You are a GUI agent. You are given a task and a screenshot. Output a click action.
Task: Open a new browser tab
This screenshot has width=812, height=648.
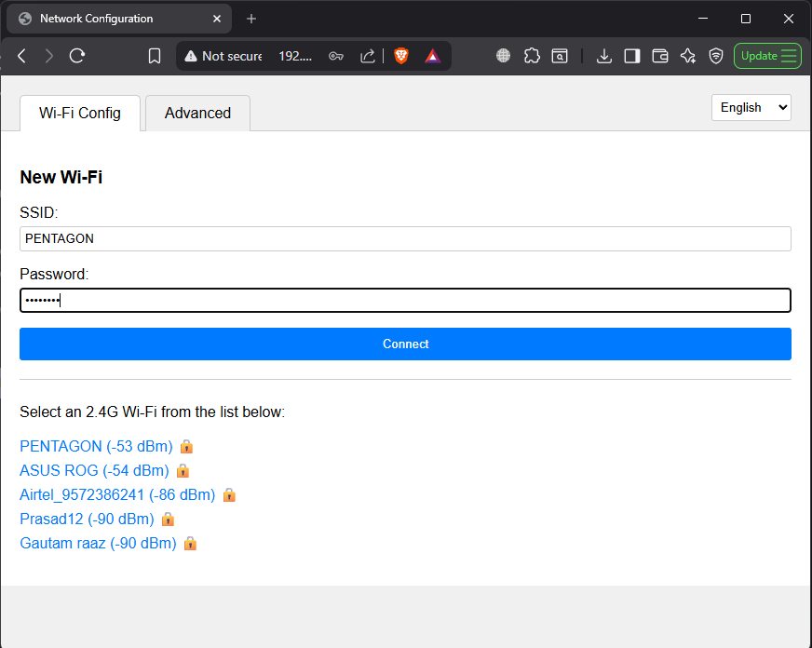(251, 19)
